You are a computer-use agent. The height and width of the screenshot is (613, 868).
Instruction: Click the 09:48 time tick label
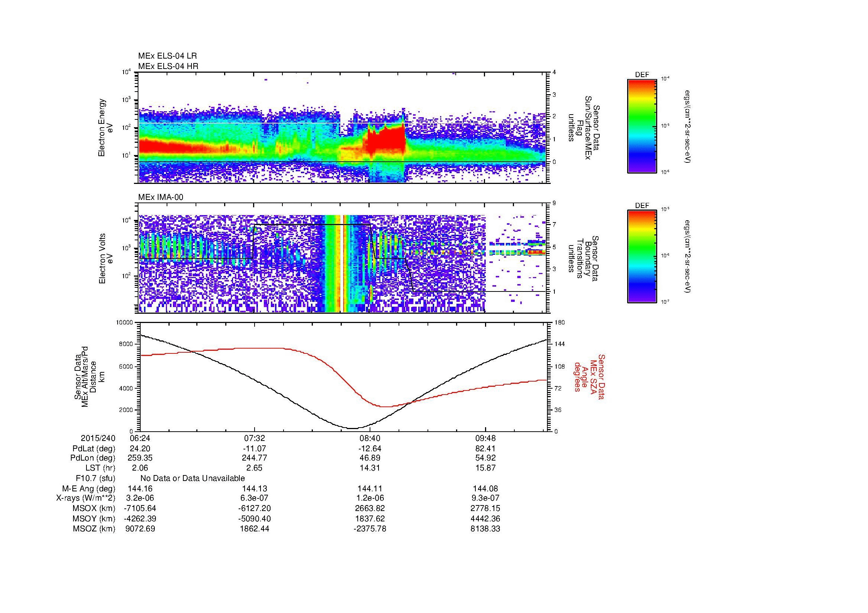[485, 438]
